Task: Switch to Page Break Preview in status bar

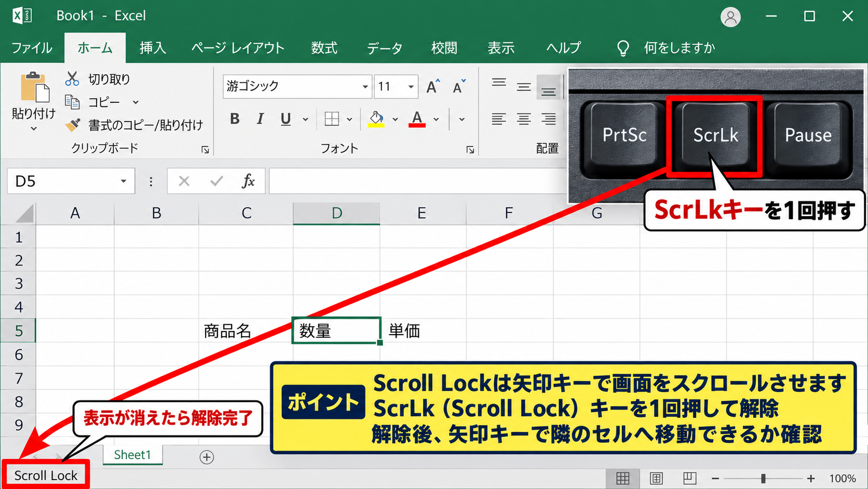Action: click(689, 478)
